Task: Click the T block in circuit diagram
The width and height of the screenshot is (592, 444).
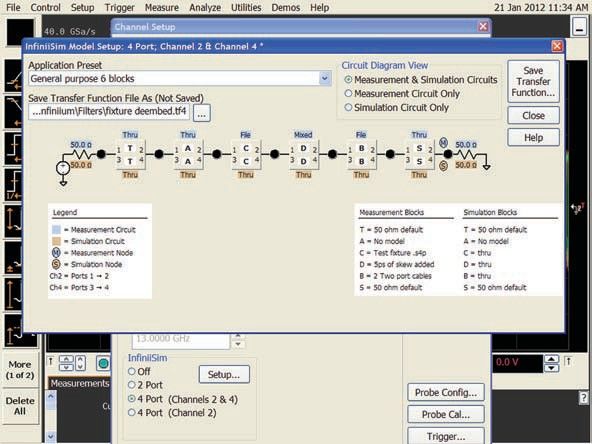Action: pyautogui.click(x=130, y=155)
